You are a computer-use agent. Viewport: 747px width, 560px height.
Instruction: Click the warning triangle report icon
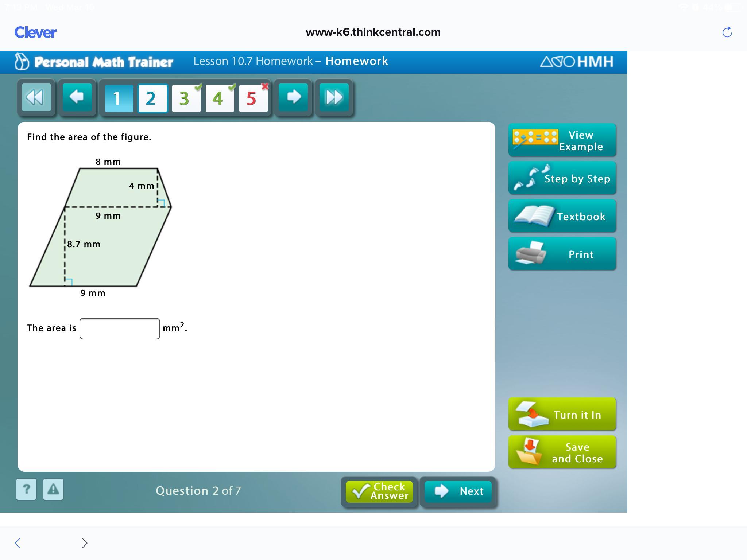tap(53, 489)
